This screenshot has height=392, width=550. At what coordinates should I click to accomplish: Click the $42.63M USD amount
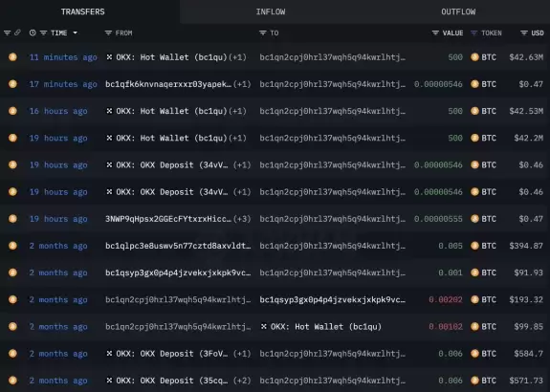pos(526,57)
